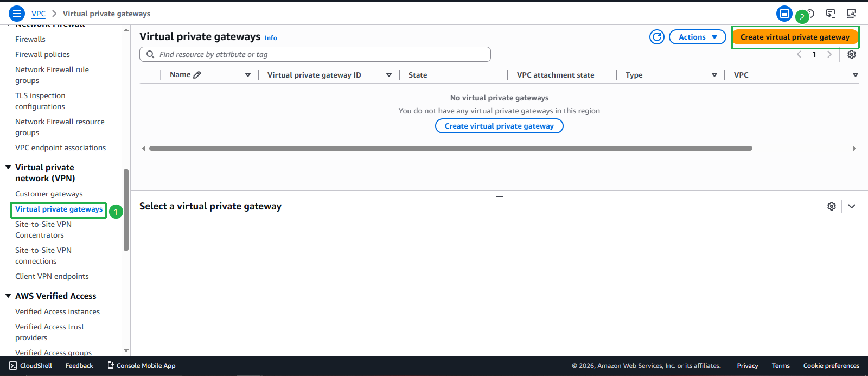Click Virtual private gateways breadcrumb text
The width and height of the screenshot is (868, 376).
106,14
